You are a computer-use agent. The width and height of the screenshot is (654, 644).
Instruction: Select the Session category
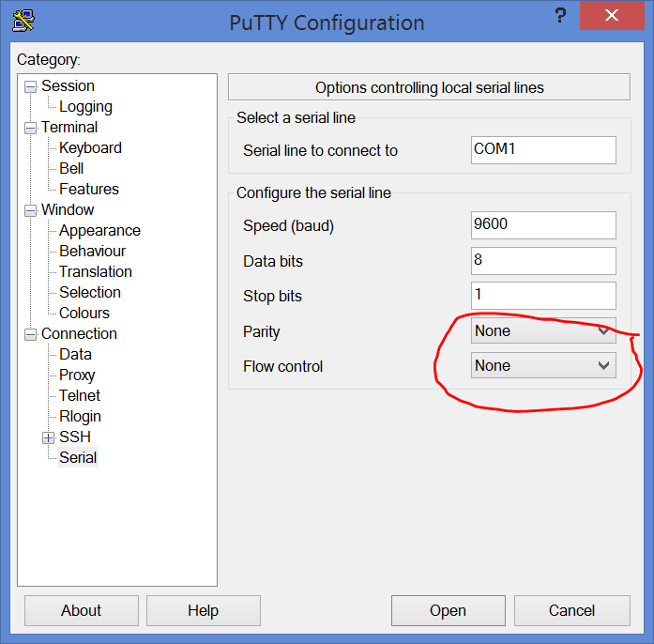pyautogui.click(x=68, y=86)
